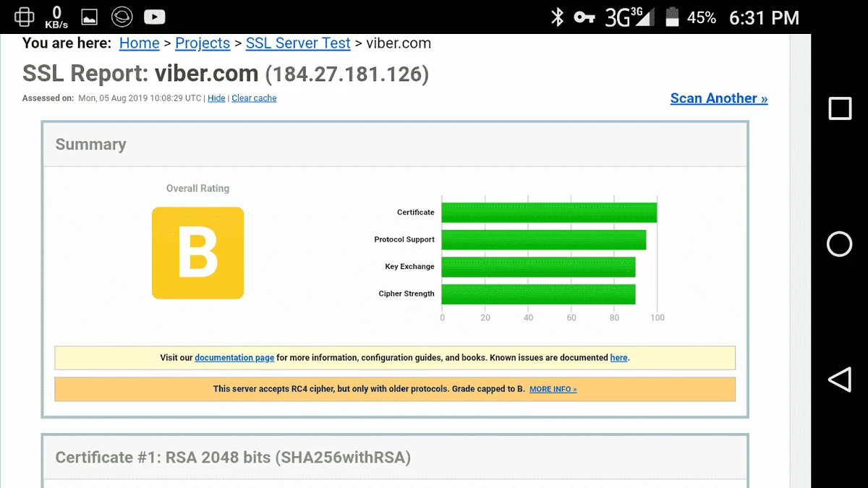This screenshot has height=488, width=868.
Task: Tap the VPN key status icon
Action: tap(584, 17)
